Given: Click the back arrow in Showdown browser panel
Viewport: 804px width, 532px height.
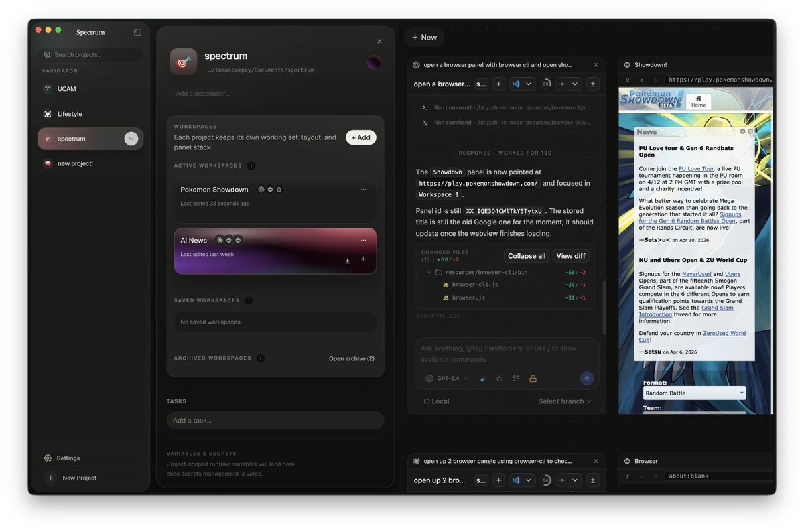Looking at the screenshot, I should pos(641,80).
